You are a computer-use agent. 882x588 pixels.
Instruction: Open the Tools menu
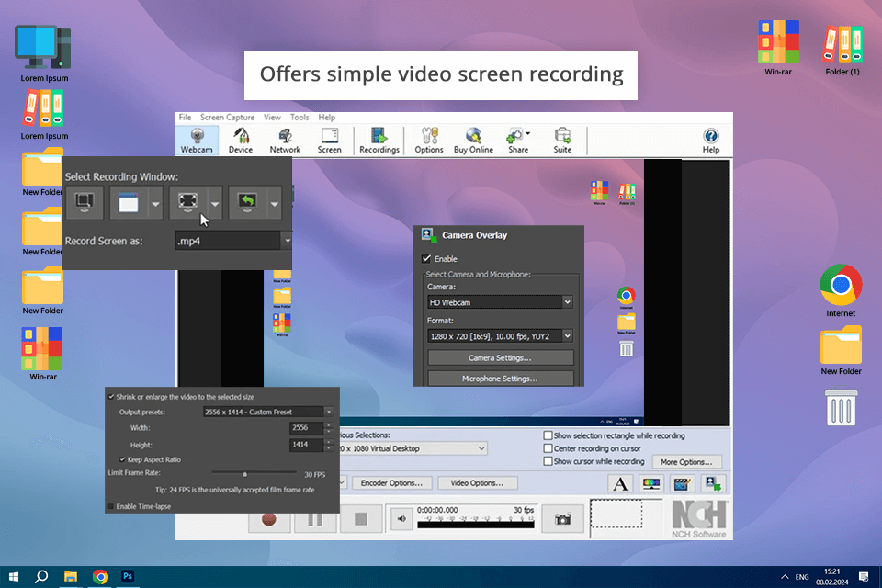tap(300, 118)
